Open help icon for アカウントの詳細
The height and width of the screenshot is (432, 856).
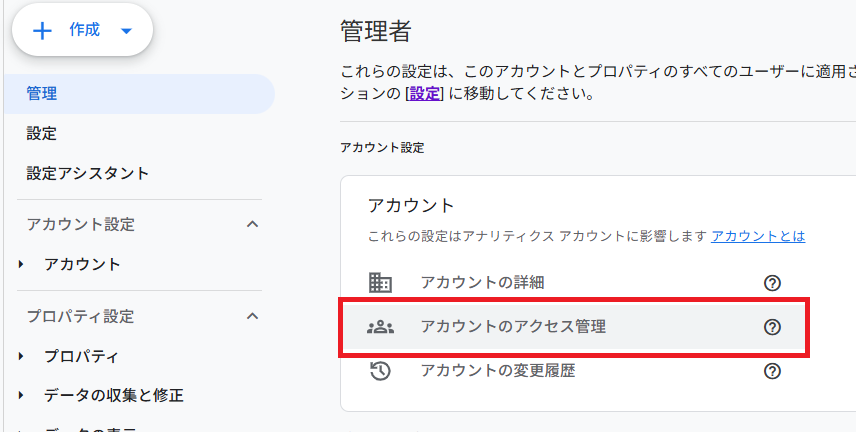coord(772,283)
